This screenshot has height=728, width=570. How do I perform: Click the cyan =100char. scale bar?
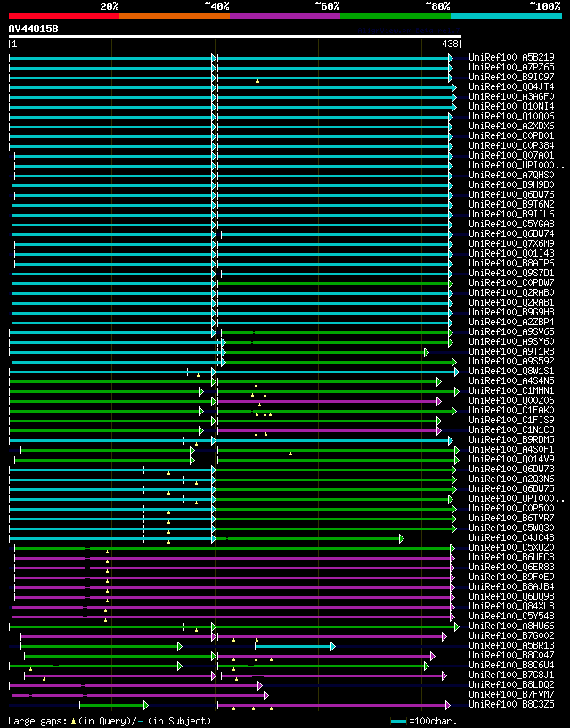coord(398,722)
